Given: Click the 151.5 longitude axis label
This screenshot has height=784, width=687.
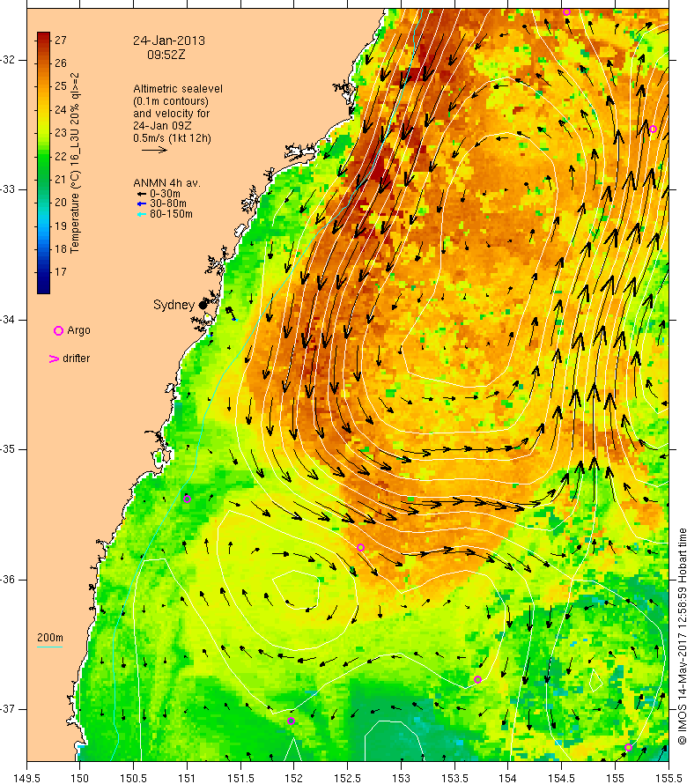Looking at the screenshot, I should (241, 778).
